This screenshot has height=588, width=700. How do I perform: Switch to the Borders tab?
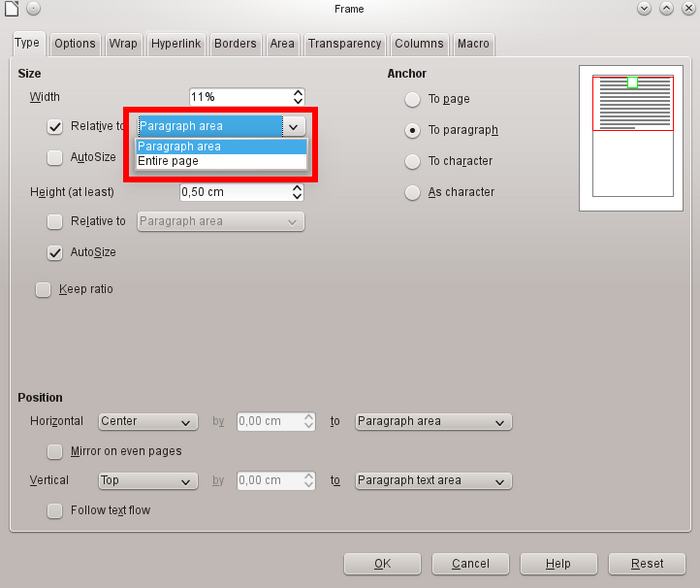coord(235,44)
